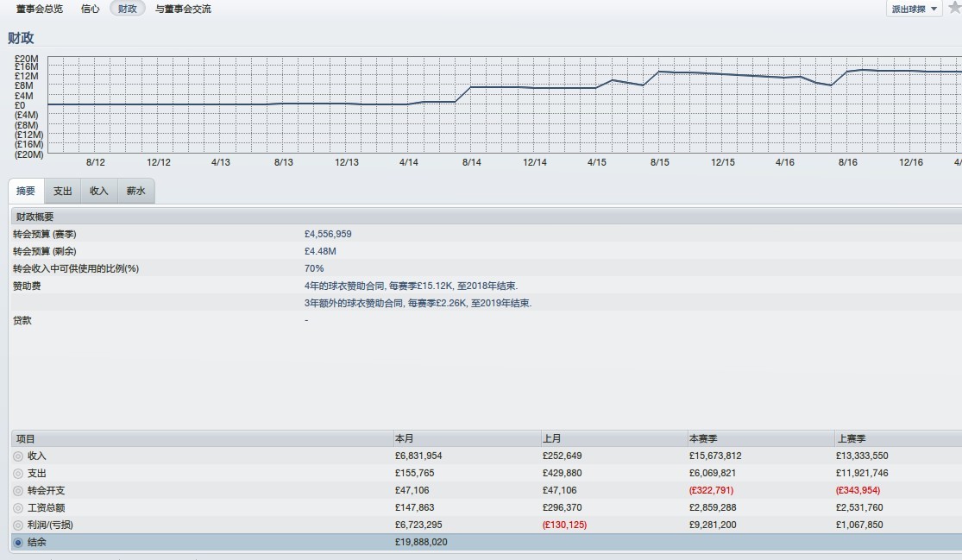Click the 8/15 point on finance graph
Image resolution: width=962 pixels, height=560 pixels.
coord(660,72)
